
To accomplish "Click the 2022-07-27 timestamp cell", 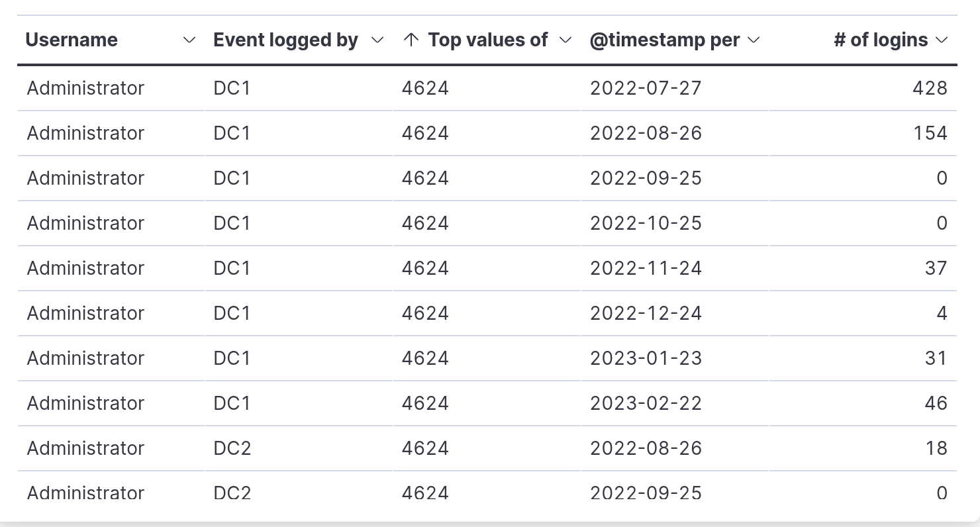I will 674,88.
